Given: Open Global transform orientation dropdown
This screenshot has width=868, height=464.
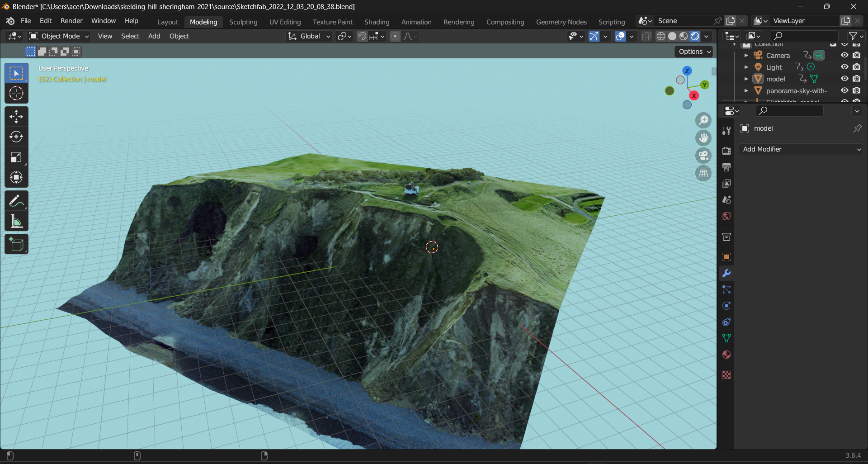Looking at the screenshot, I should tap(310, 36).
